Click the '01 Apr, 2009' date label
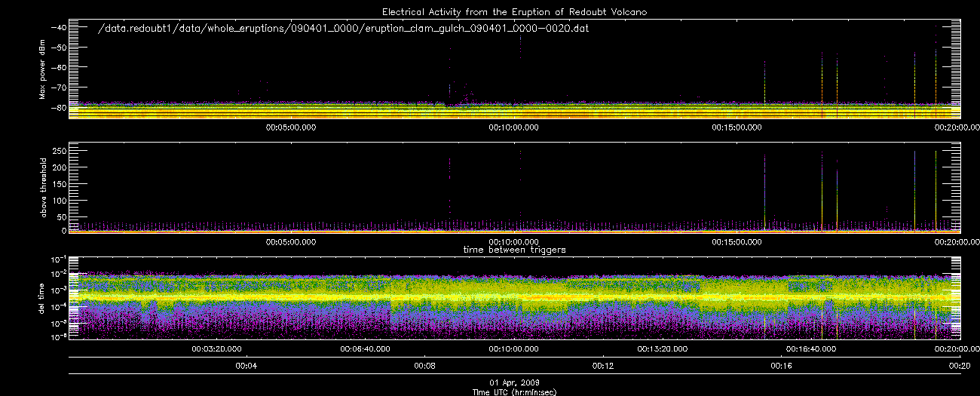Screen dimensions: 980x396 tap(514, 383)
